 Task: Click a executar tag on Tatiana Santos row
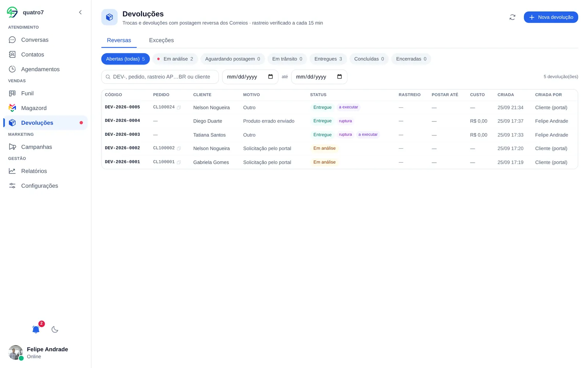[368, 135]
